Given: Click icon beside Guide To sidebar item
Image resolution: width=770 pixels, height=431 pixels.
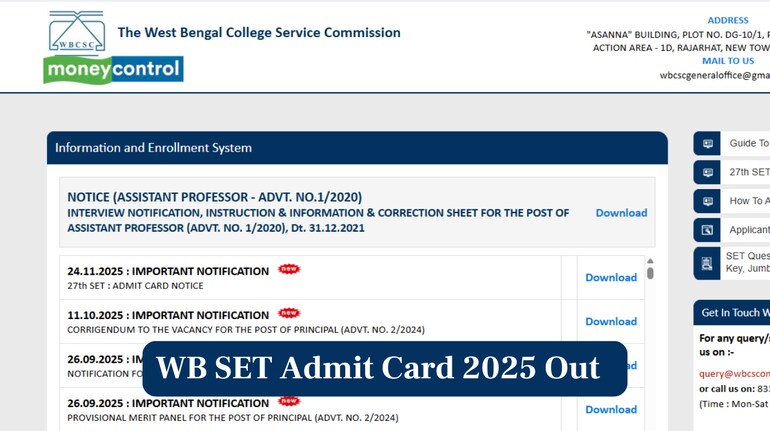Looking at the screenshot, I should tap(707, 143).
